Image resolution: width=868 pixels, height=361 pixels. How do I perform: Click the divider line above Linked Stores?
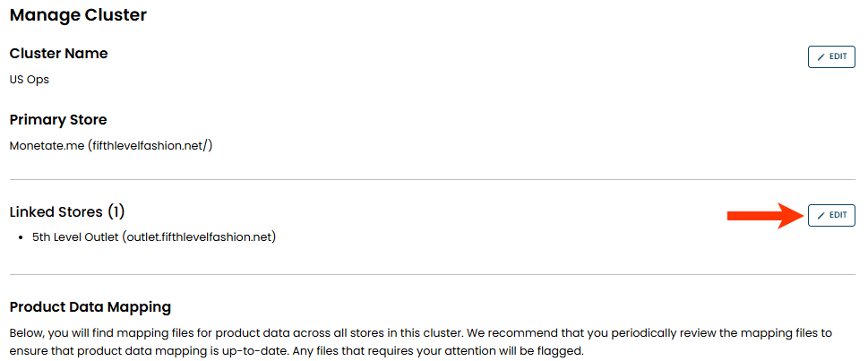434,179
